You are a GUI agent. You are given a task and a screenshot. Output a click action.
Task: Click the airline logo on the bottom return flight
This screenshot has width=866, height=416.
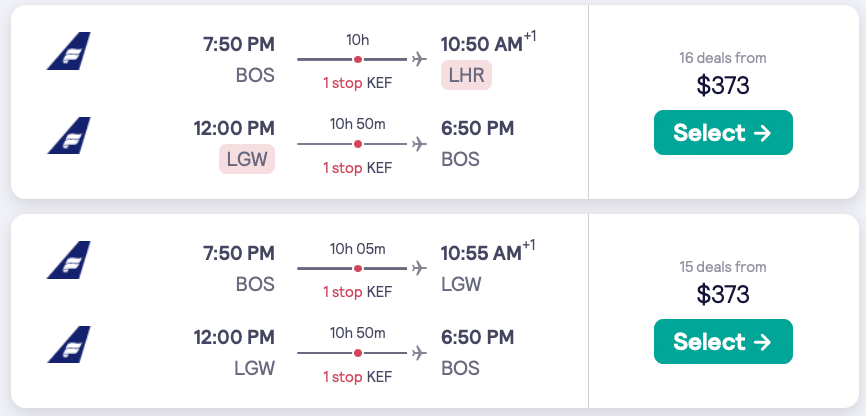coord(68,344)
